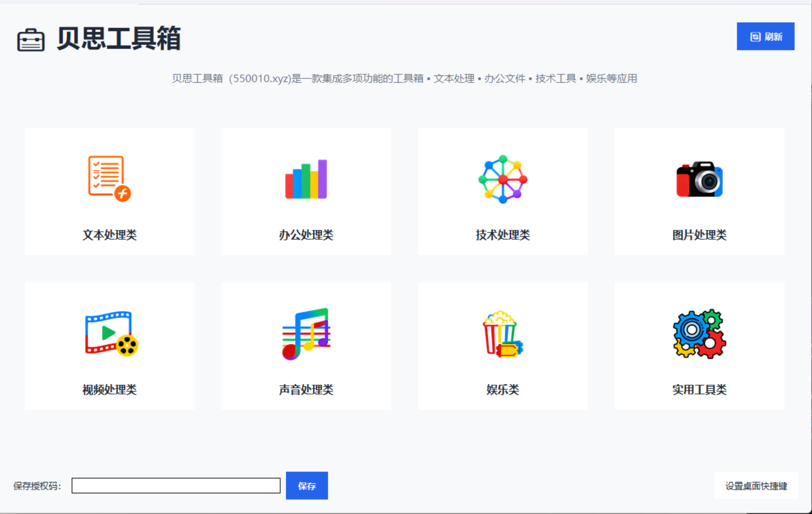Viewport: 812px width, 514px height.
Task: Select the 图片处理类 label text
Action: click(x=699, y=234)
